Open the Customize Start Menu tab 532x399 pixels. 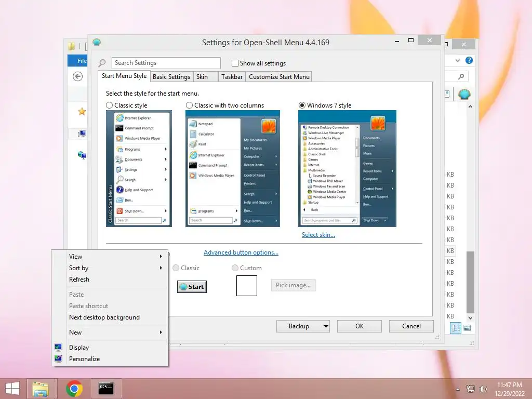click(279, 77)
